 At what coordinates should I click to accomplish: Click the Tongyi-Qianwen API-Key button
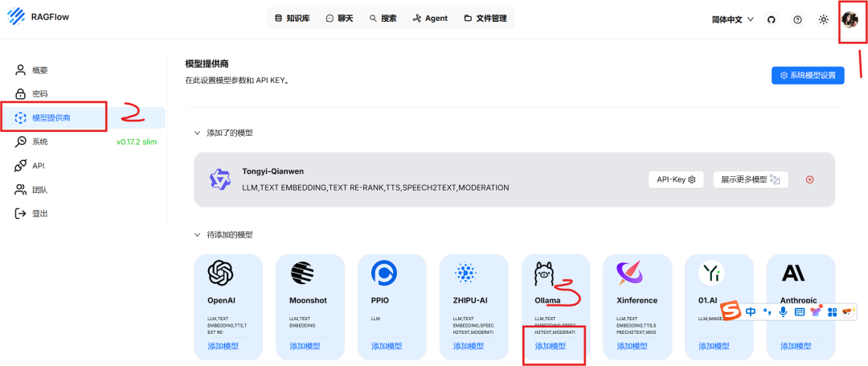676,179
